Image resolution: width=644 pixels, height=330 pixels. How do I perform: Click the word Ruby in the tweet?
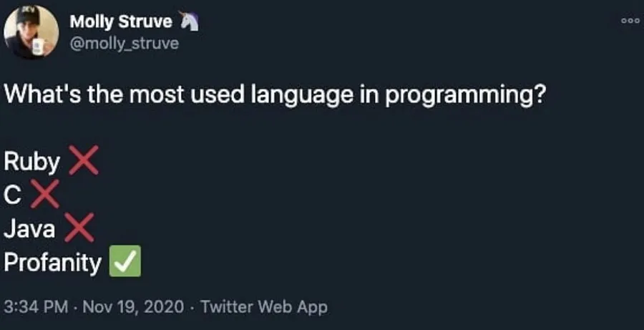point(32,163)
